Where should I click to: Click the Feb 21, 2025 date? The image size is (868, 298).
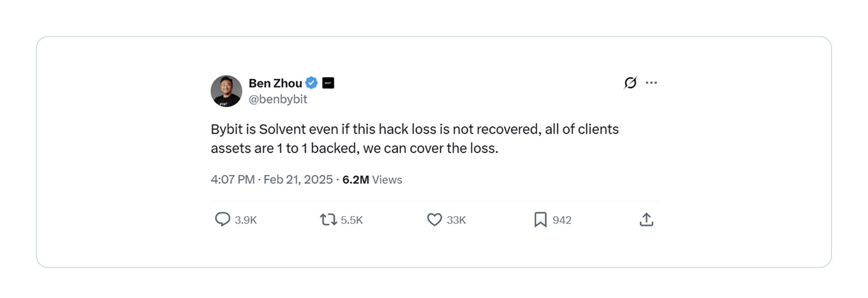[298, 179]
